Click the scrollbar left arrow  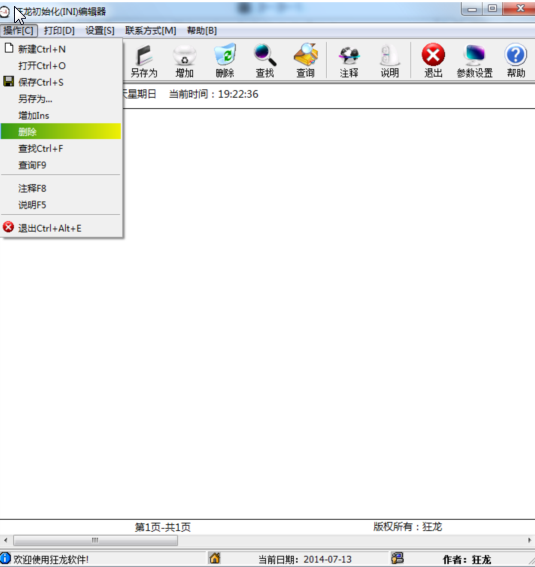click(x=5, y=540)
